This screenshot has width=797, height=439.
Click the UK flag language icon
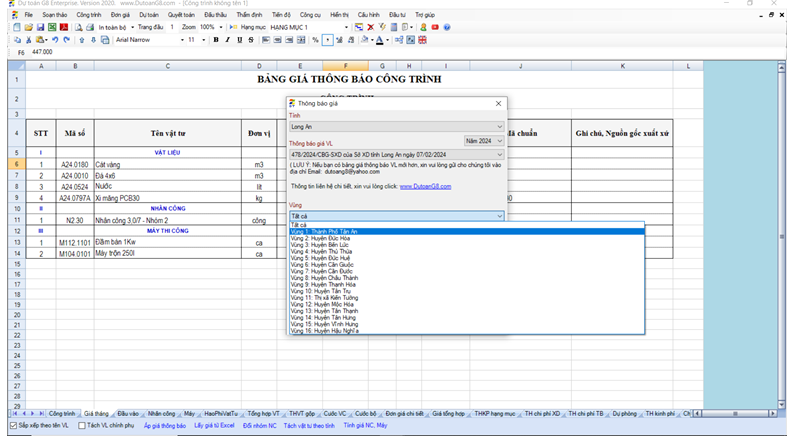(422, 40)
